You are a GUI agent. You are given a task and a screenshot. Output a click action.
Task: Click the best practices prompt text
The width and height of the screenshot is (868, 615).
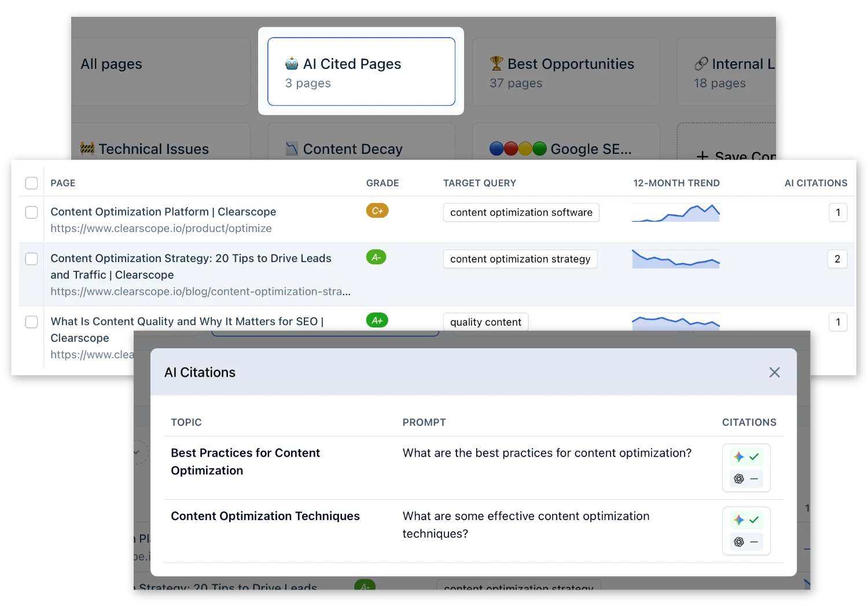[547, 453]
